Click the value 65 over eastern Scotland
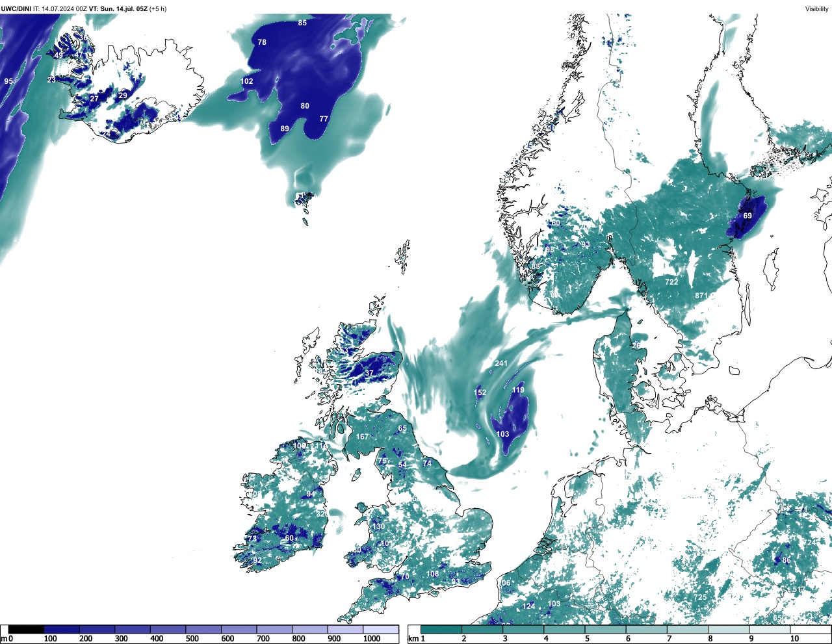Viewport: 832px width, 644px height. pos(402,428)
